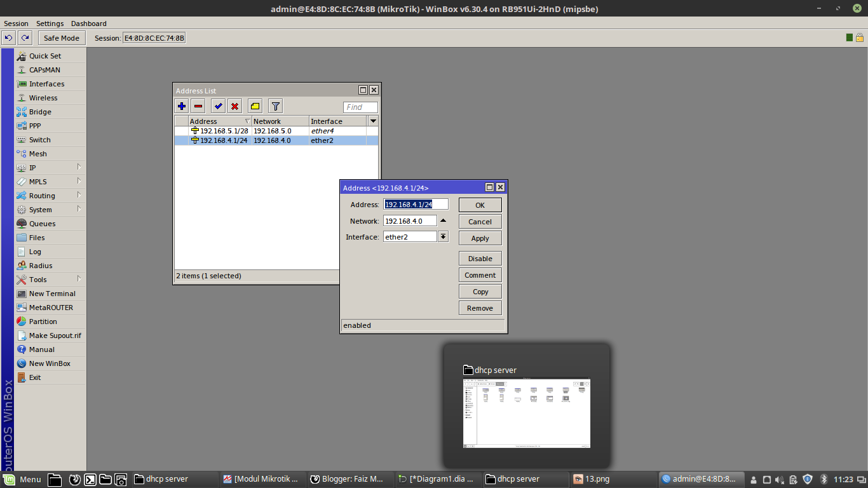The width and height of the screenshot is (868, 488).
Task: Open Manual in the sidebar
Action: pyautogui.click(x=50, y=349)
